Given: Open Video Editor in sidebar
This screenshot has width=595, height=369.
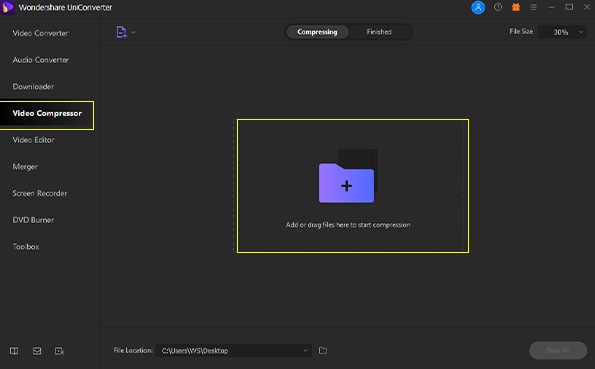Looking at the screenshot, I should 33,140.
